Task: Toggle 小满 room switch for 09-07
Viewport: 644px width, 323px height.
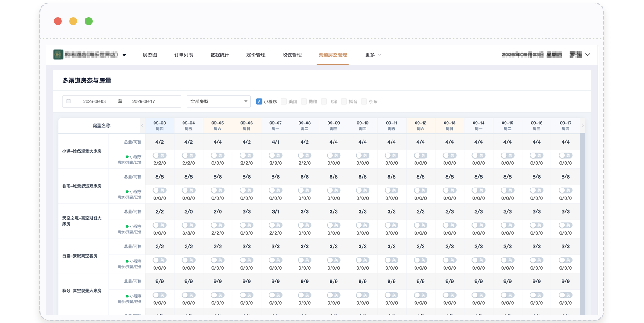Action: pos(275,156)
